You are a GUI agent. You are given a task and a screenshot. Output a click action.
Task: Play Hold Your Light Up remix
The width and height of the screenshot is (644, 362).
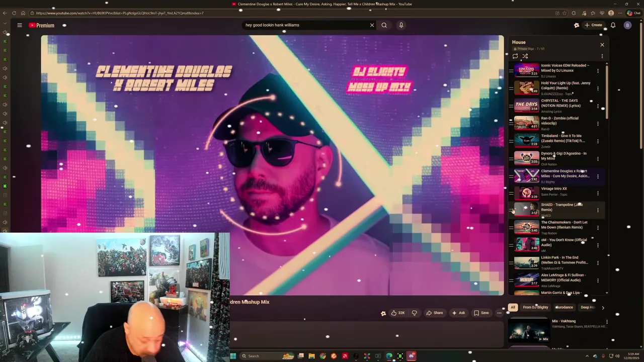tap(526, 88)
